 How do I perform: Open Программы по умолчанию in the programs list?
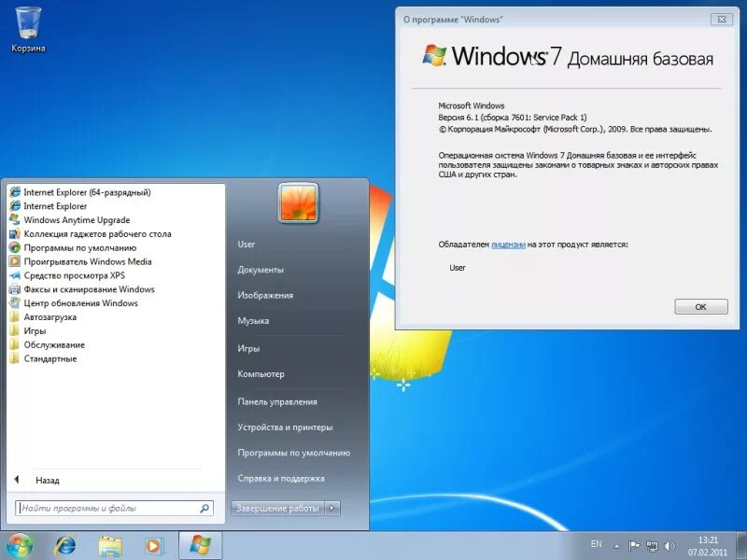pyautogui.click(x=80, y=247)
